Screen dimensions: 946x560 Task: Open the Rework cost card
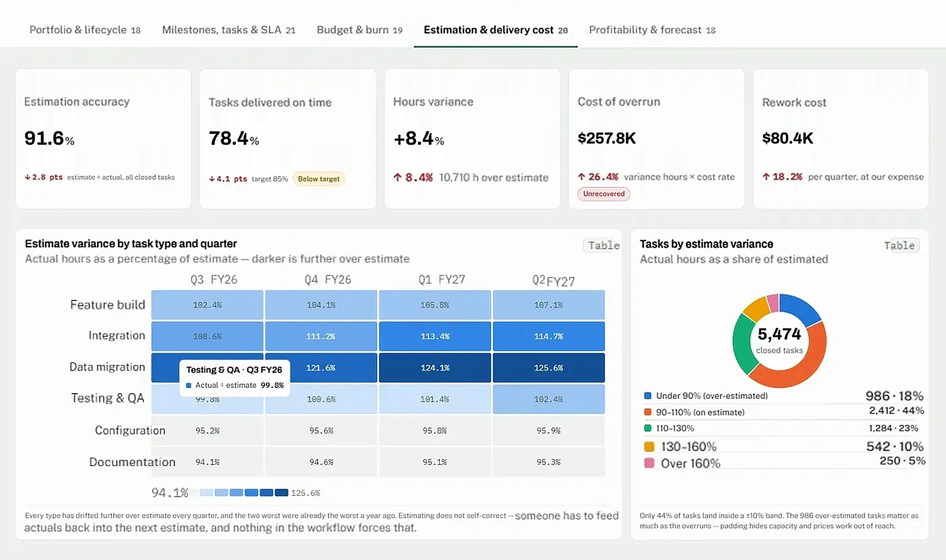841,138
